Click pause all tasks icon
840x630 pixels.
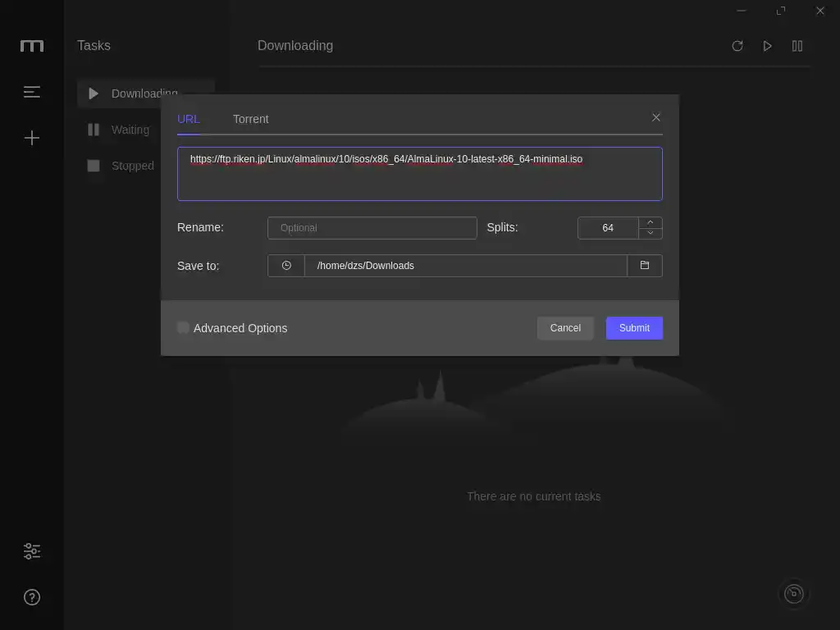797,46
